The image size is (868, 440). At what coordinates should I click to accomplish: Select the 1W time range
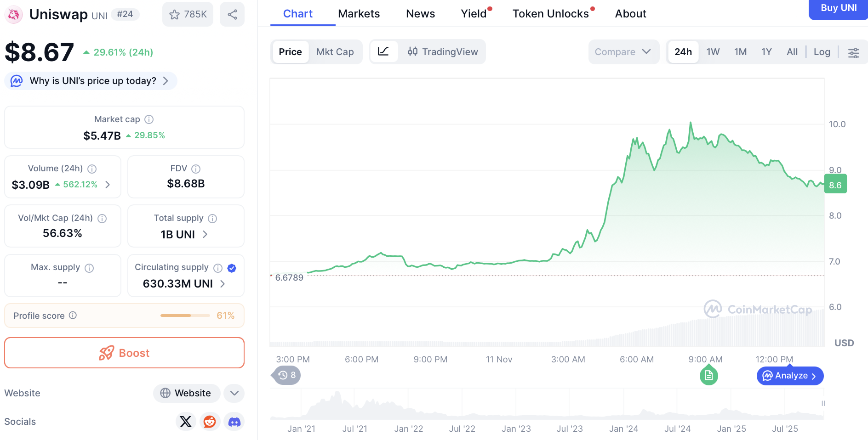click(713, 52)
